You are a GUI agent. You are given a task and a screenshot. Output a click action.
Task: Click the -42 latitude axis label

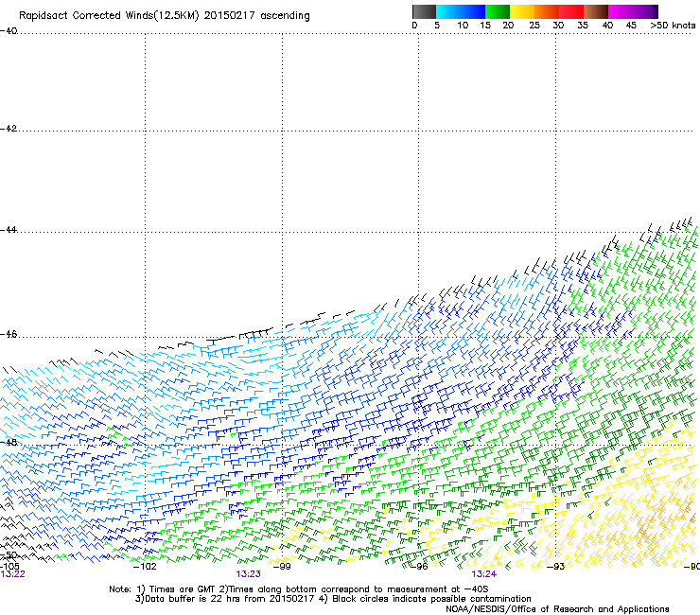[9, 129]
